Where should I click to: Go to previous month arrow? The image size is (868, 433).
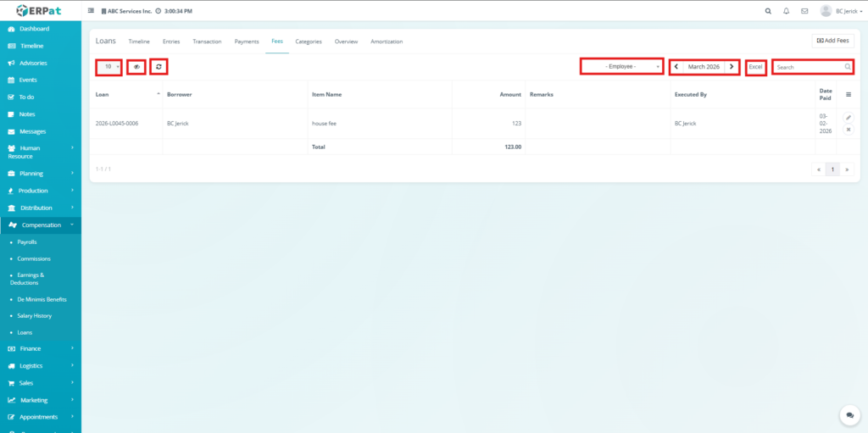pos(676,66)
